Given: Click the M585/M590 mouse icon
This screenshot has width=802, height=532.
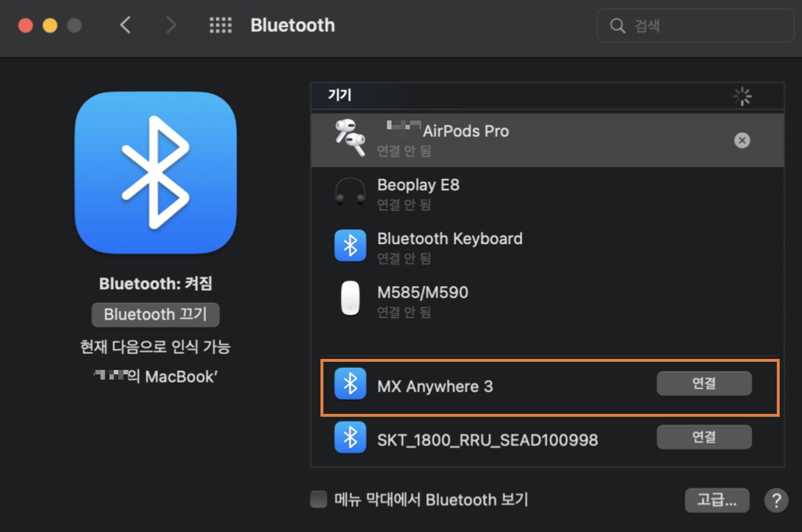Looking at the screenshot, I should [x=350, y=298].
